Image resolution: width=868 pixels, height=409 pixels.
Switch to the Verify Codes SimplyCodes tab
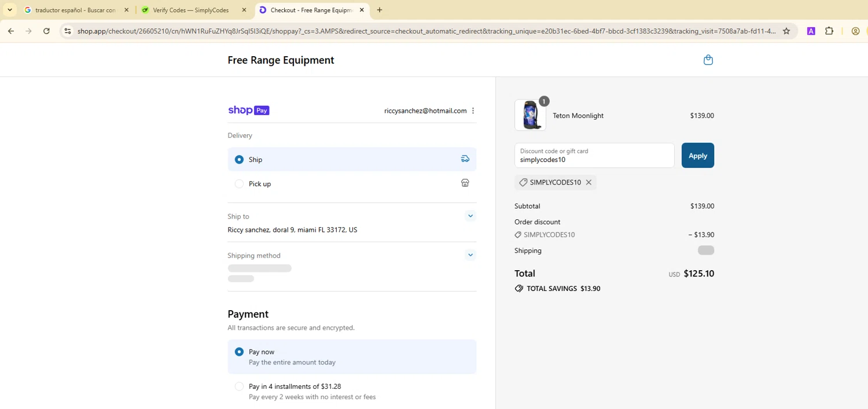[193, 10]
